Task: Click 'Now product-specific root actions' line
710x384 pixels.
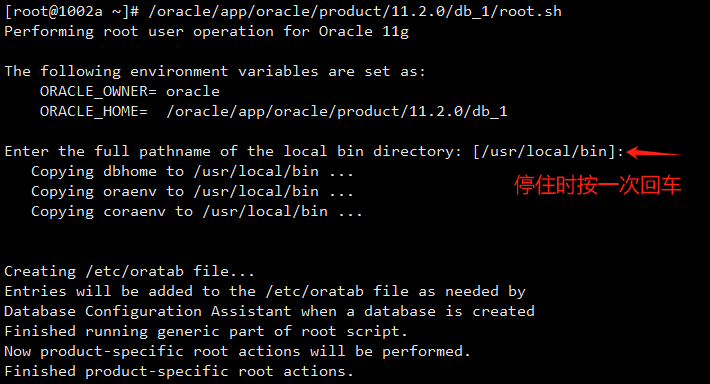Action: pyautogui.click(x=237, y=351)
